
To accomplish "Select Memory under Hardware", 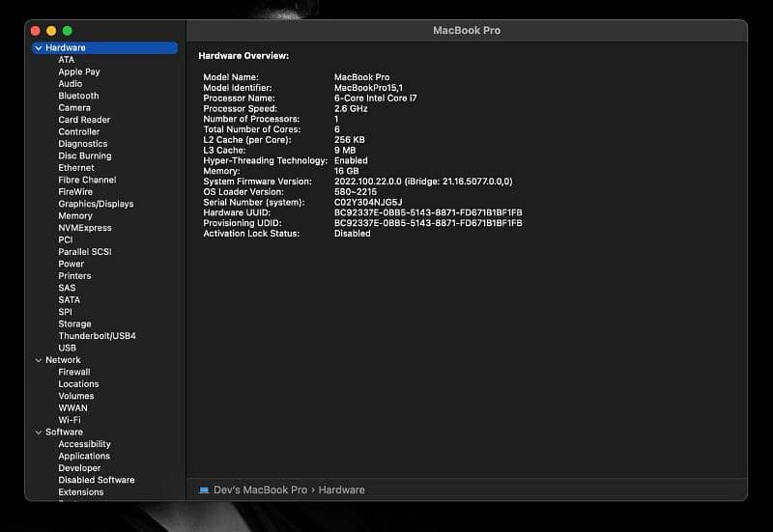I will (75, 216).
